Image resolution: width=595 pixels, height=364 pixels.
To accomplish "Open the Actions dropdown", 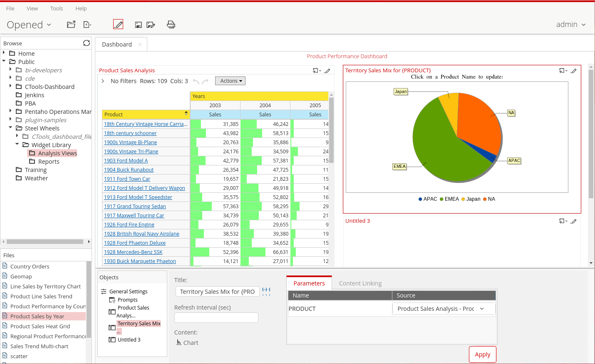I will pos(230,81).
